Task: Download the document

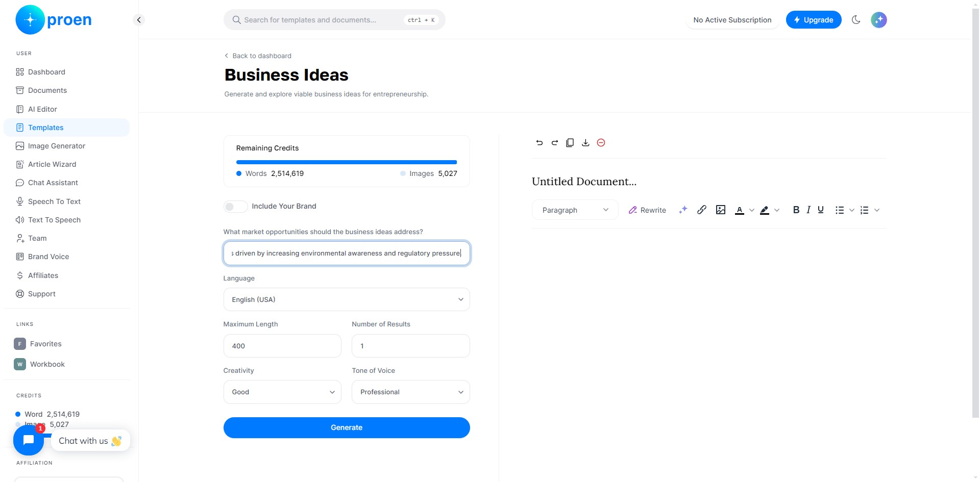Action: [x=585, y=143]
